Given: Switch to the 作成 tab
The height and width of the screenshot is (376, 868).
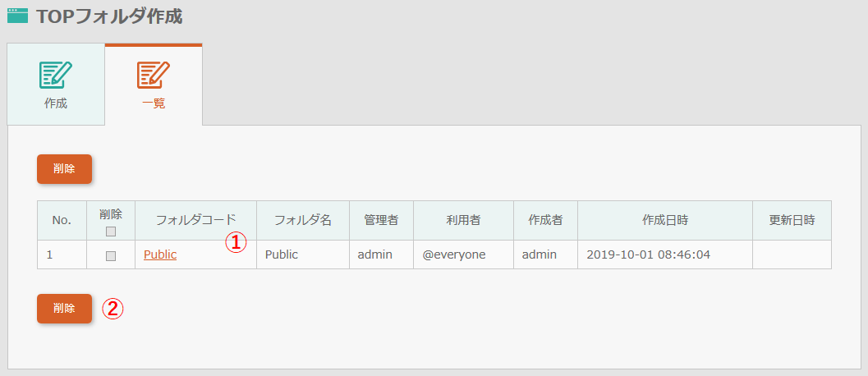Looking at the screenshot, I should click(x=56, y=85).
